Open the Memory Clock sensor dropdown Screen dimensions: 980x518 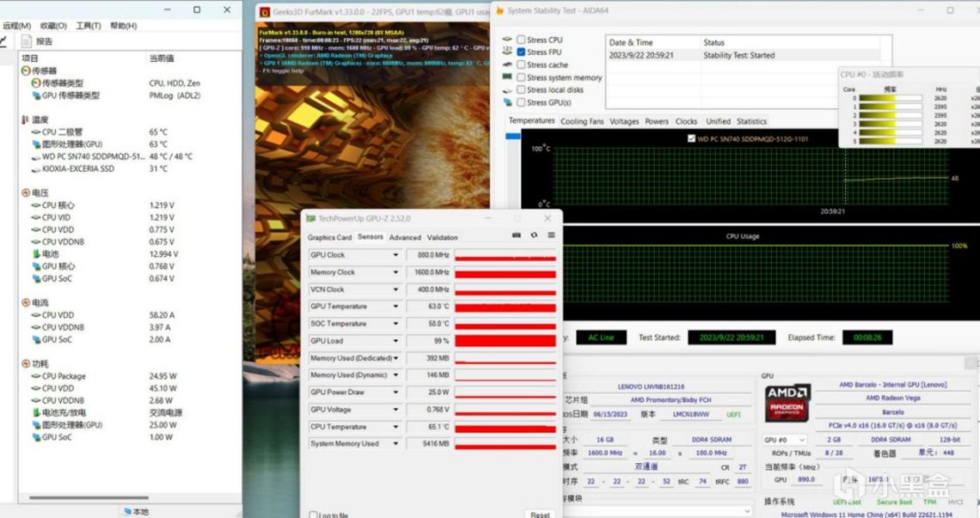tap(396, 273)
